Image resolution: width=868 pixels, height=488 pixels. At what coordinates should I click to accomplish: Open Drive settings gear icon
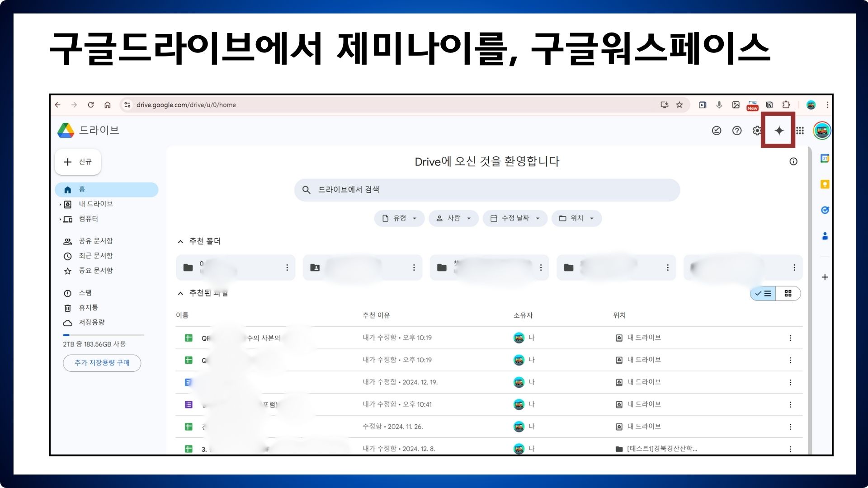(756, 131)
